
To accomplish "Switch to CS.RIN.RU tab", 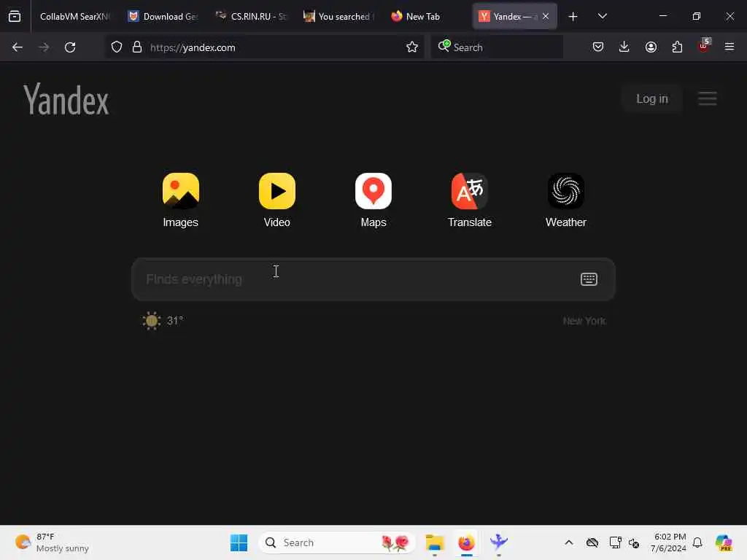I will click(251, 16).
